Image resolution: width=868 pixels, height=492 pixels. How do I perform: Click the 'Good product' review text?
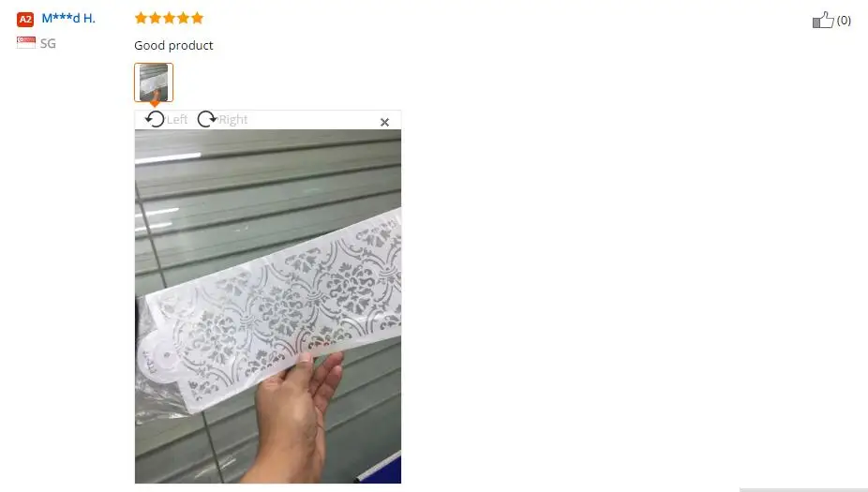(173, 45)
